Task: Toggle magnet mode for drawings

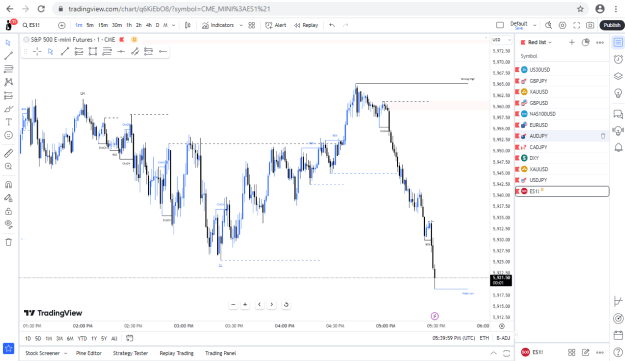Action: click(x=8, y=184)
